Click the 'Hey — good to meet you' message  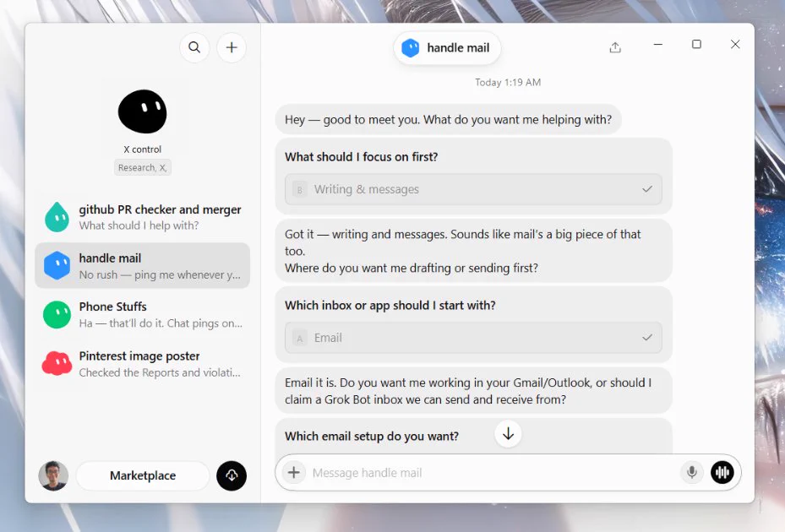(448, 120)
